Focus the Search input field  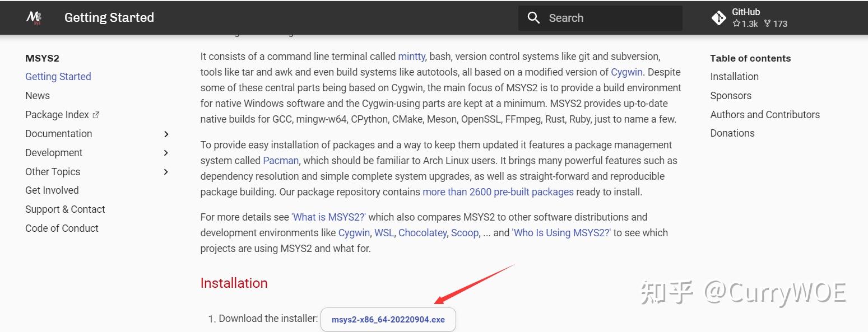[x=600, y=18]
